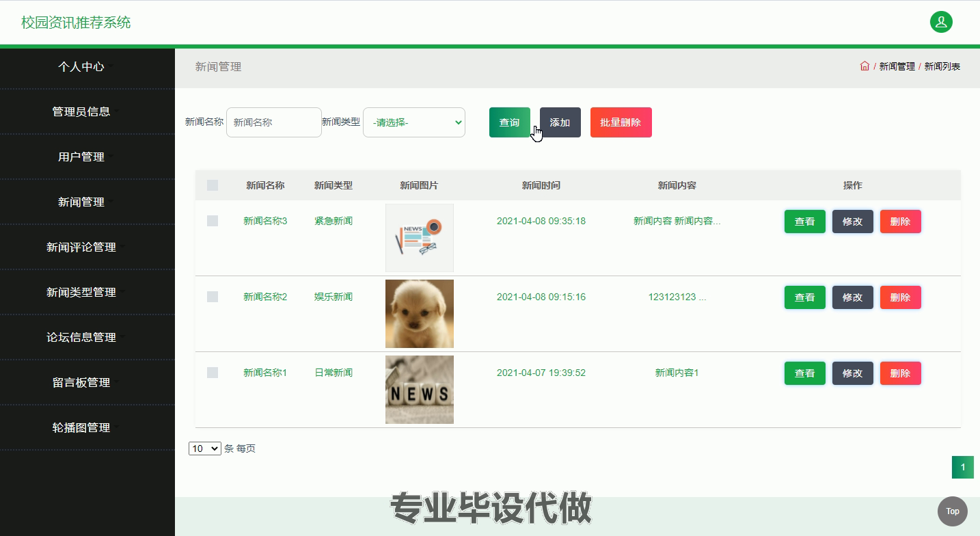Click the 紧急新闻 type cell
The width and height of the screenshot is (980, 536).
(x=334, y=221)
